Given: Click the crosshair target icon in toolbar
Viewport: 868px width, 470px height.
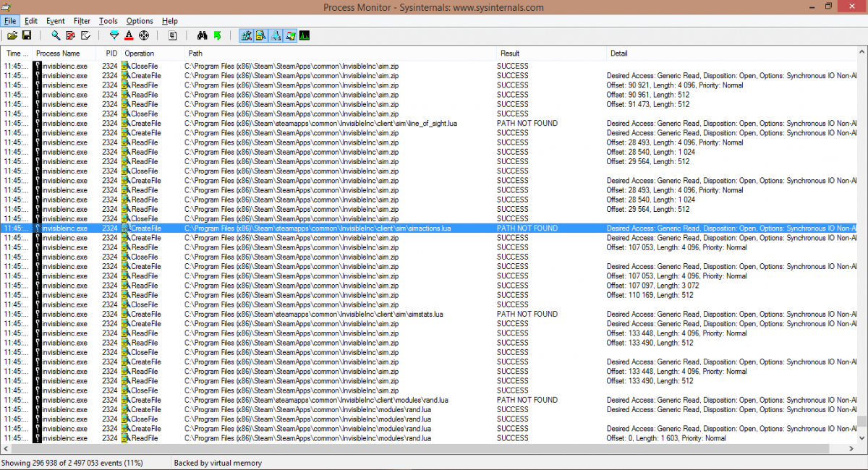Looking at the screenshot, I should (144, 35).
